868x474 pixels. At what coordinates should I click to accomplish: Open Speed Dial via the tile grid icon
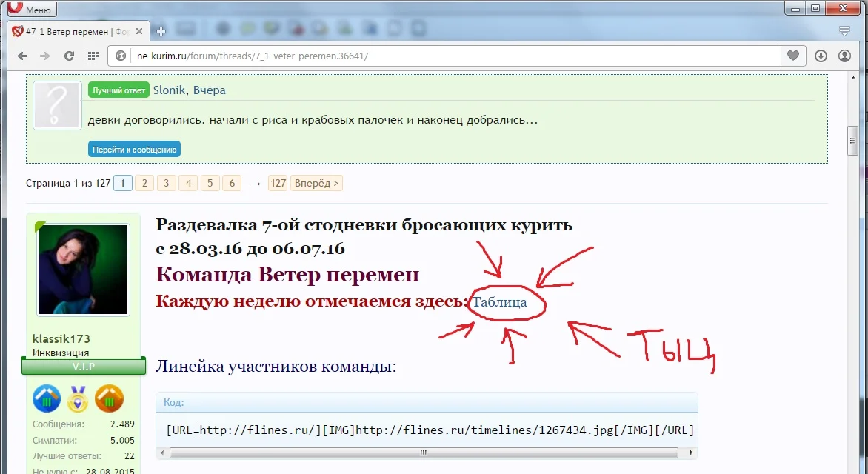click(92, 56)
